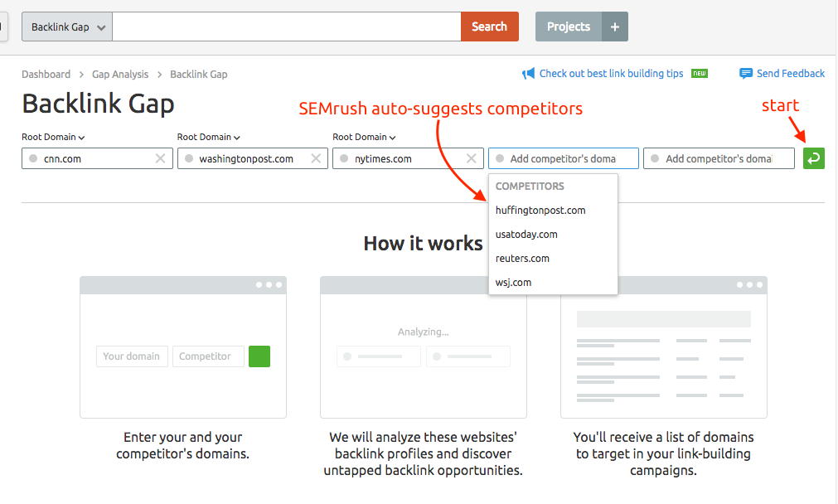This screenshot has height=504, width=838.
Task: Click the Competitor illustration box
Action: [208, 356]
